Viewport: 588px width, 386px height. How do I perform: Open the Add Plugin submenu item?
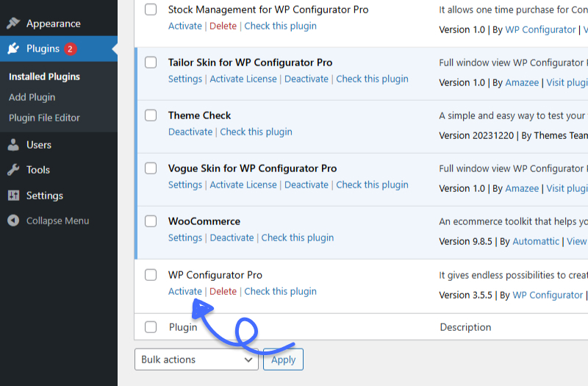click(x=32, y=97)
